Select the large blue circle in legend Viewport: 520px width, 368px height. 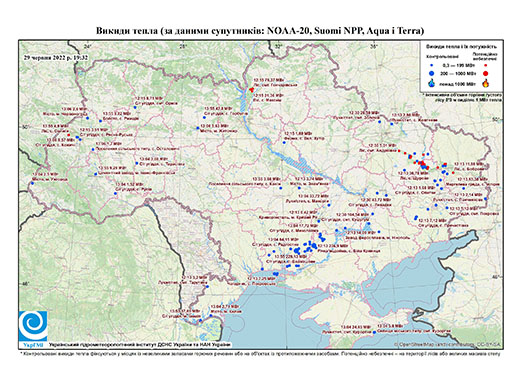[432, 73]
